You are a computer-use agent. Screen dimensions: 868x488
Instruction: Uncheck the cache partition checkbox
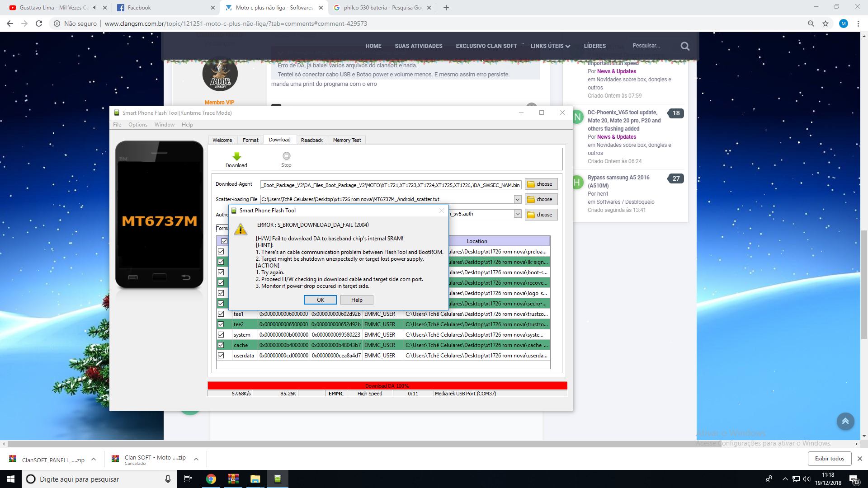[x=221, y=345]
